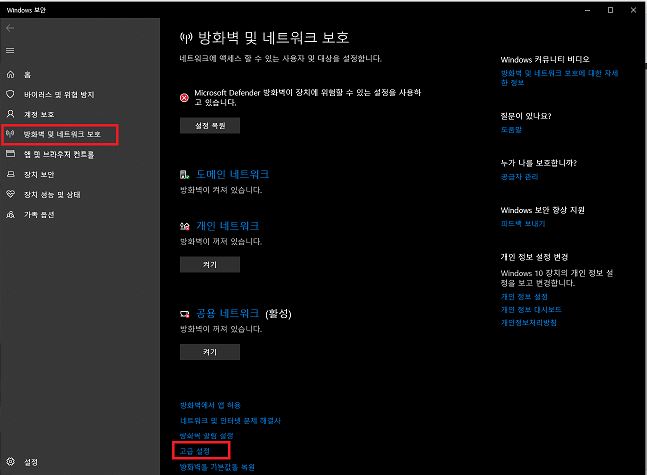This screenshot has height=475, width=647.
Task: Click the Home (홈) house icon
Action: coord(10,74)
